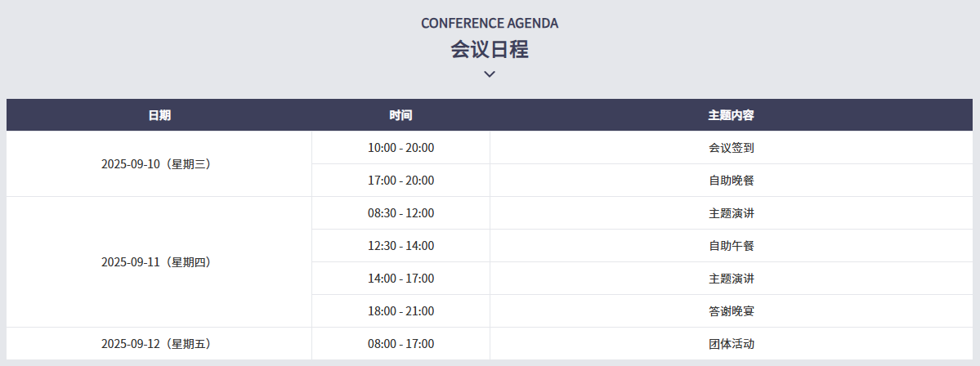Click the CONFERENCE AGENDA title text
Screen dimensions: 980x366
pos(490,24)
